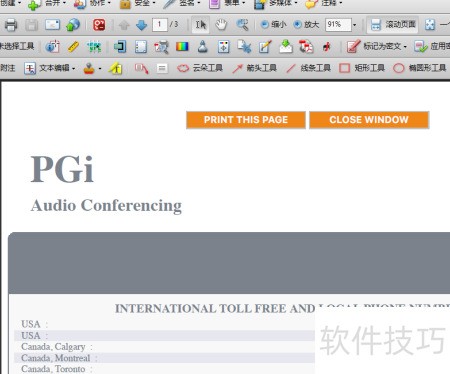Open Output Preview rainbow icon

pos(182,46)
